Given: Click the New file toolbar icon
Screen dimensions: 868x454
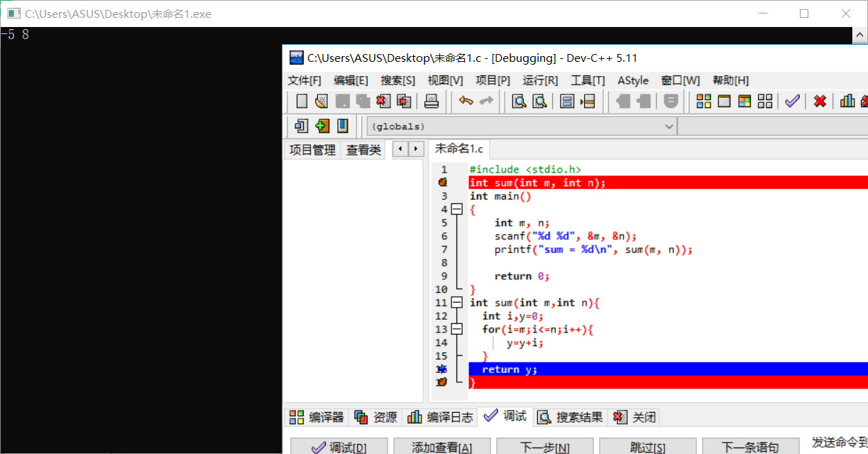Looking at the screenshot, I should [302, 101].
